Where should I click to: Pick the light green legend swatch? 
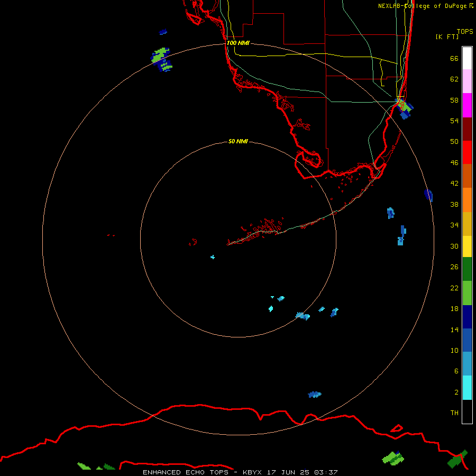point(467,293)
